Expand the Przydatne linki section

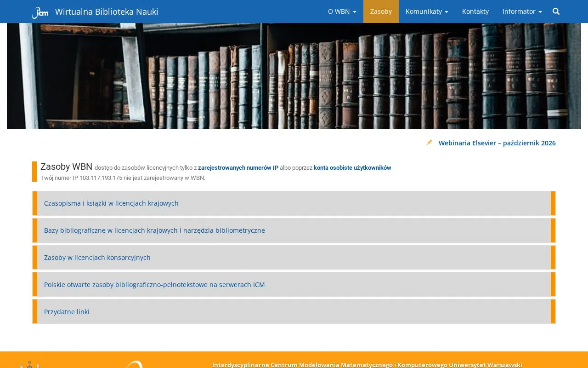pyautogui.click(x=294, y=312)
